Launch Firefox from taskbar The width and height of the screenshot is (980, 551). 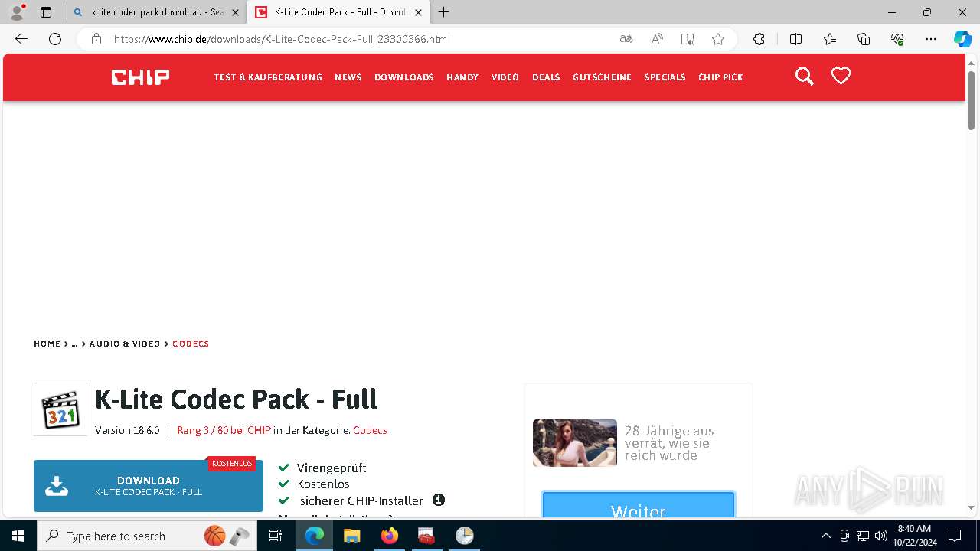click(389, 536)
